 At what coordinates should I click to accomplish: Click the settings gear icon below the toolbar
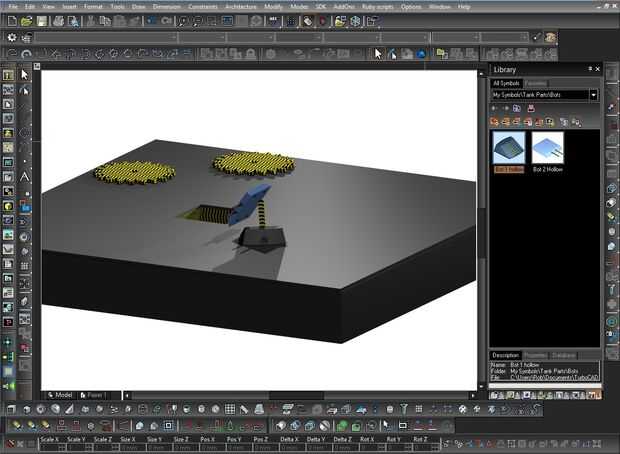(x=11, y=37)
